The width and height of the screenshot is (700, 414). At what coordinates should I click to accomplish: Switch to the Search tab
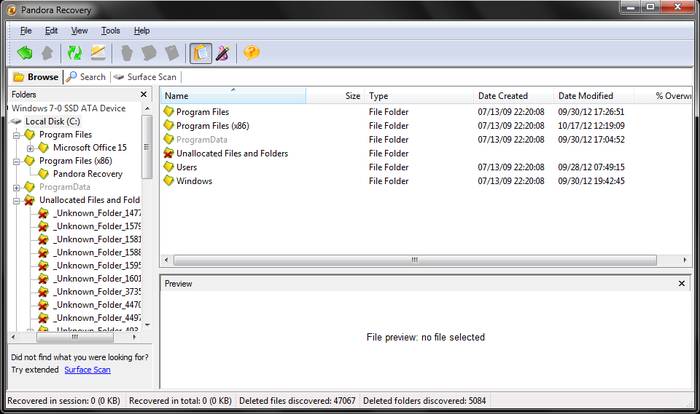86,77
